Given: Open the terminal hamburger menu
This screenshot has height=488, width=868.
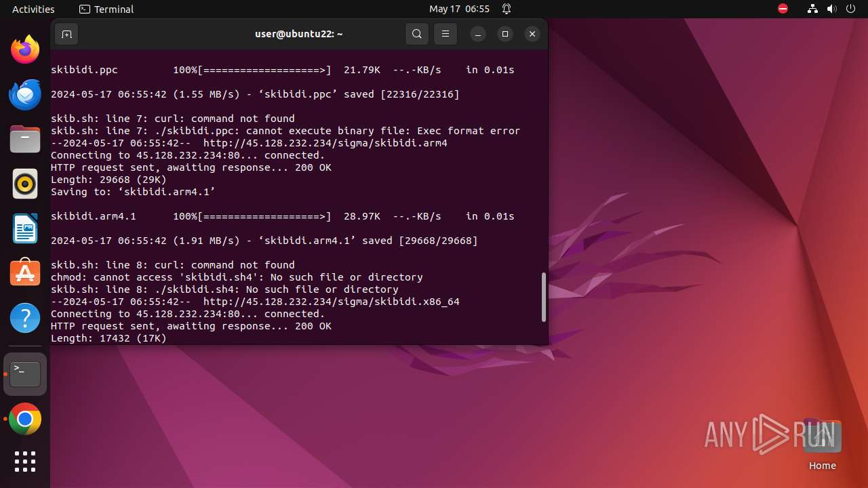Looking at the screenshot, I should [446, 34].
